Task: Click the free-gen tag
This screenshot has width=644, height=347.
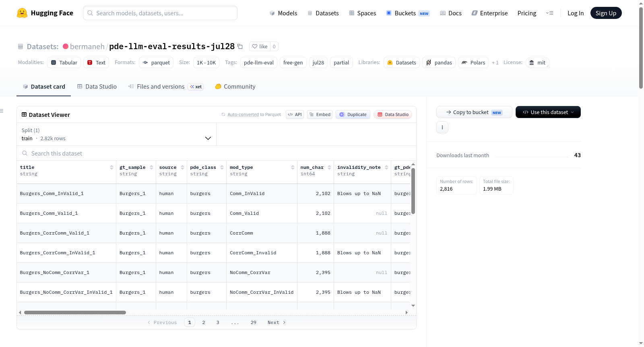Action: (293, 62)
